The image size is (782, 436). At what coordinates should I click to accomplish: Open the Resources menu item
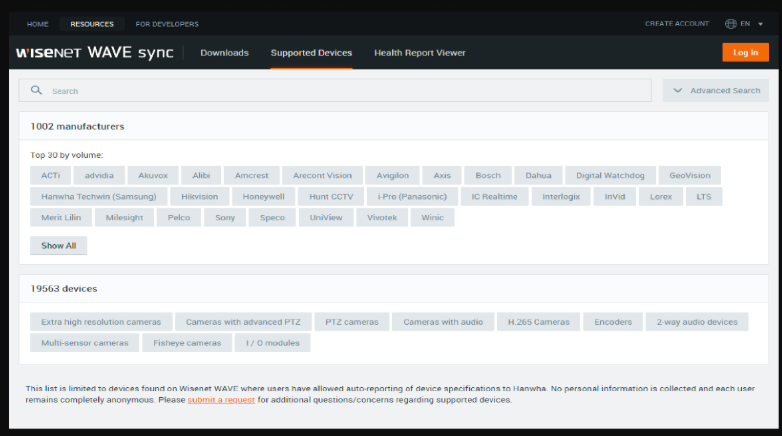(92, 24)
